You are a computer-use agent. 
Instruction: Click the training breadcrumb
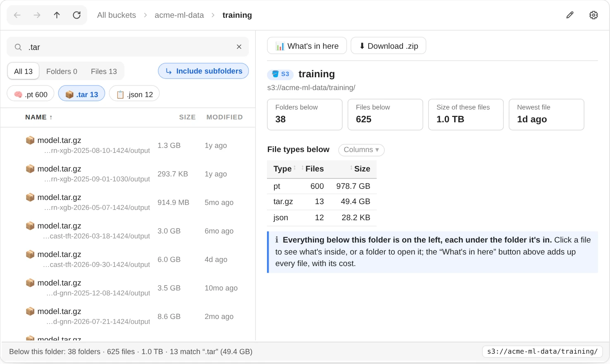point(237,15)
